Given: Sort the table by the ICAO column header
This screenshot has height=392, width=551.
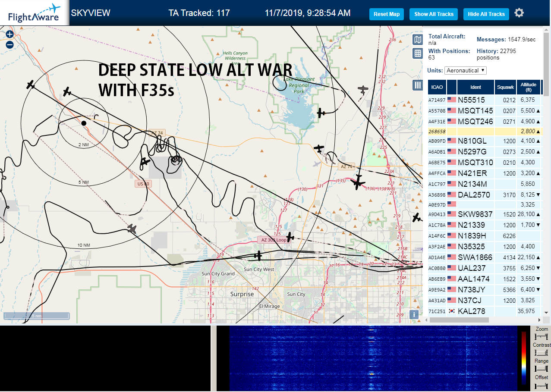Looking at the screenshot, I should (x=437, y=87).
